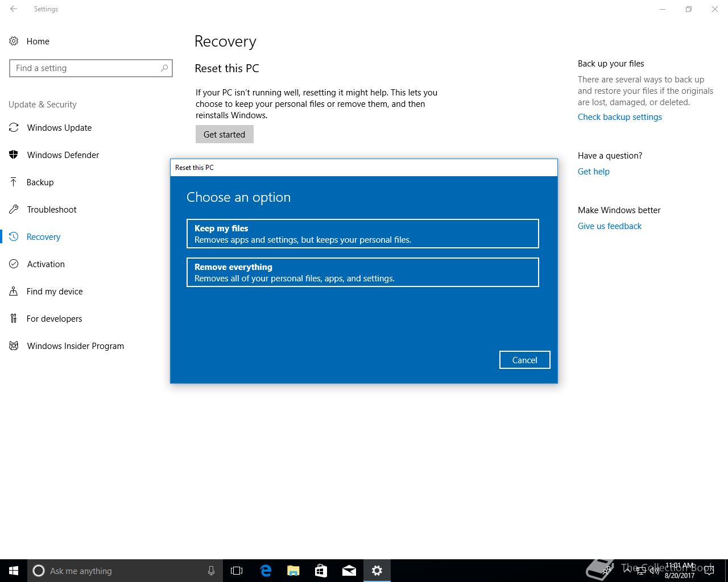This screenshot has width=728, height=582.
Task: Click the Troubleshoot wrench icon
Action: click(x=14, y=210)
